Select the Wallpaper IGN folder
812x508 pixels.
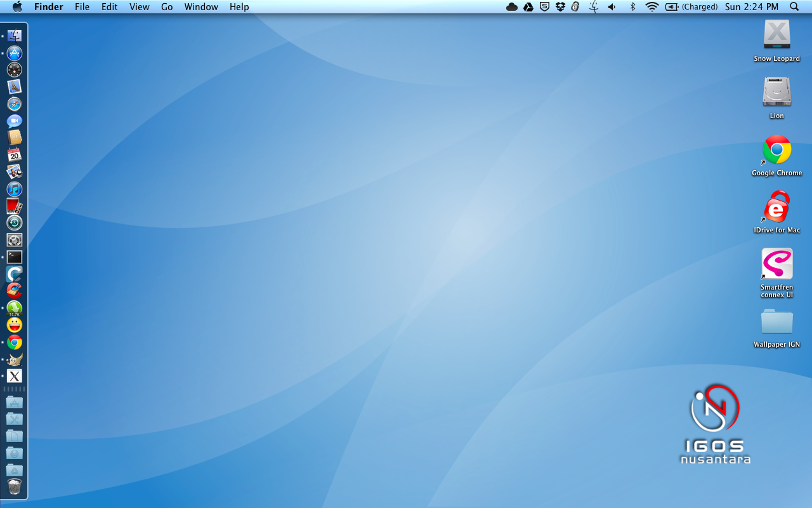(x=777, y=328)
